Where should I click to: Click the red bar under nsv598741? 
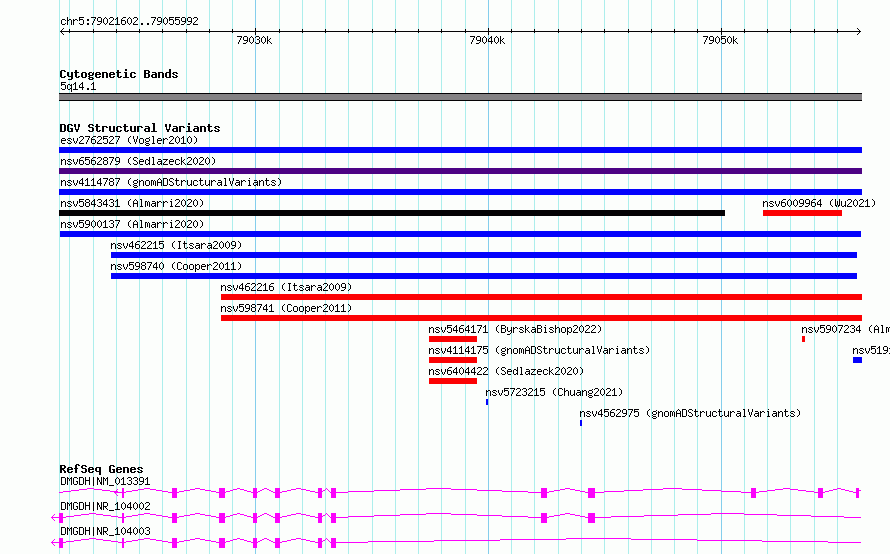click(541, 318)
